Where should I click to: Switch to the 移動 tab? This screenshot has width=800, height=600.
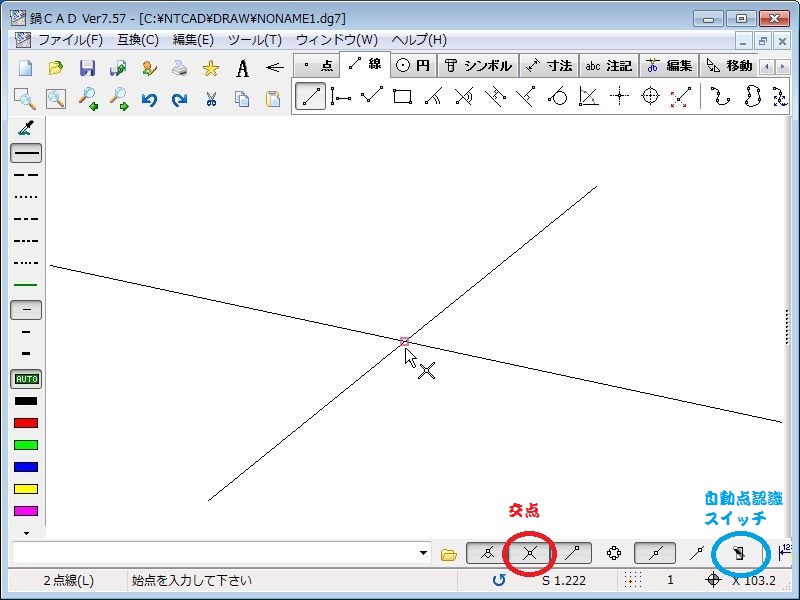[729, 65]
